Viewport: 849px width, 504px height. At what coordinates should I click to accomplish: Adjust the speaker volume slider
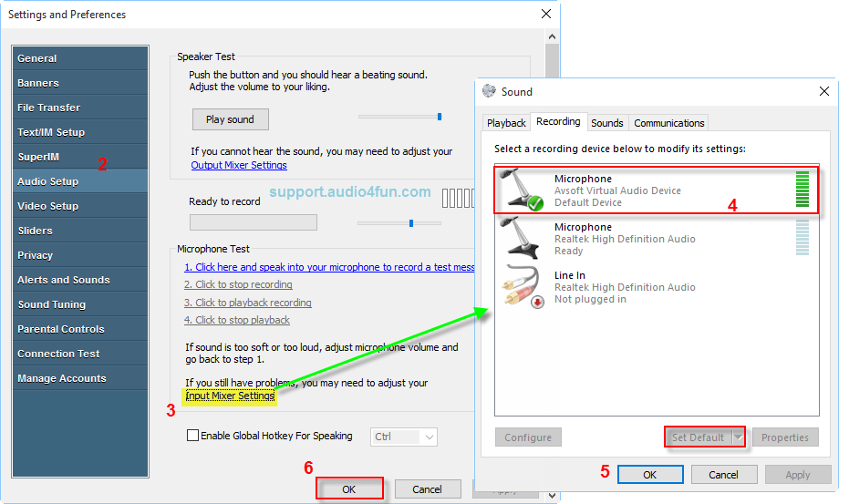[439, 117]
